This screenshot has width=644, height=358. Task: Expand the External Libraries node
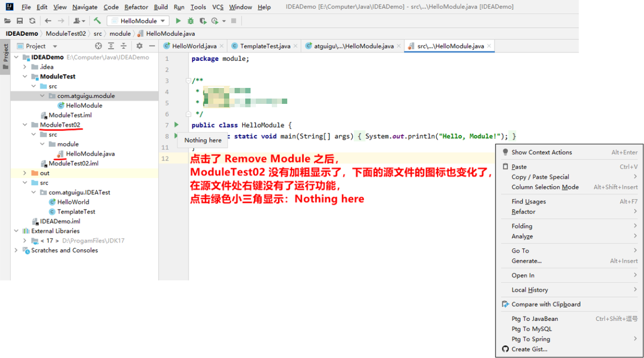[x=16, y=231]
